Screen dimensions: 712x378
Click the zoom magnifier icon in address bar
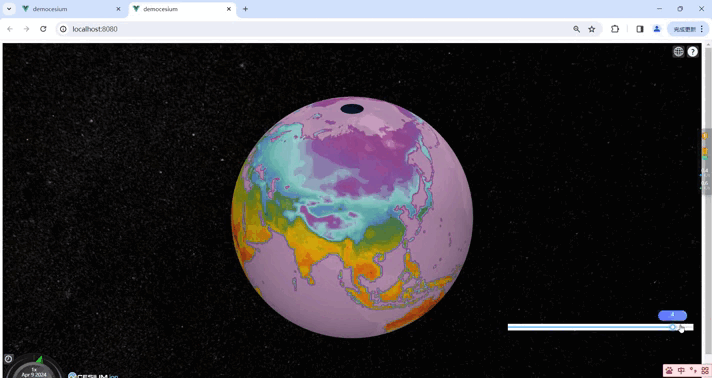[576, 29]
